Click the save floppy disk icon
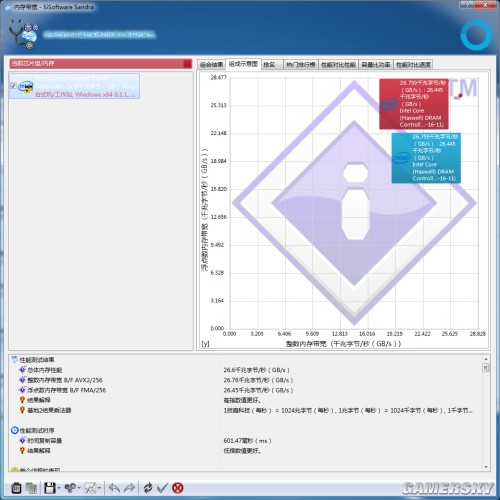This screenshot has height=500, width=500. point(50,488)
